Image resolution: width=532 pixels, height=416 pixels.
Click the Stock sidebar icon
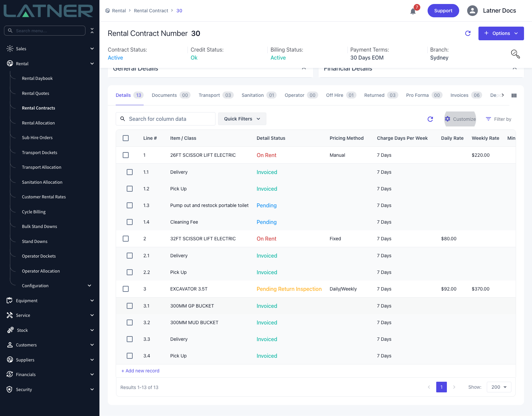click(10, 330)
